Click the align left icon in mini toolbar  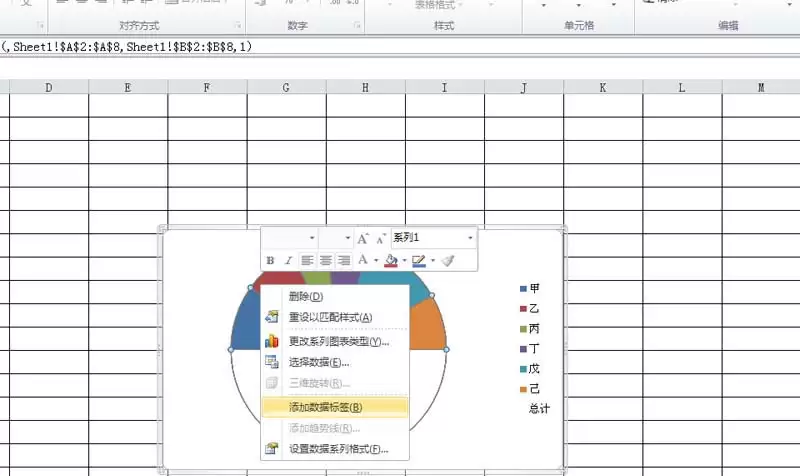[308, 260]
